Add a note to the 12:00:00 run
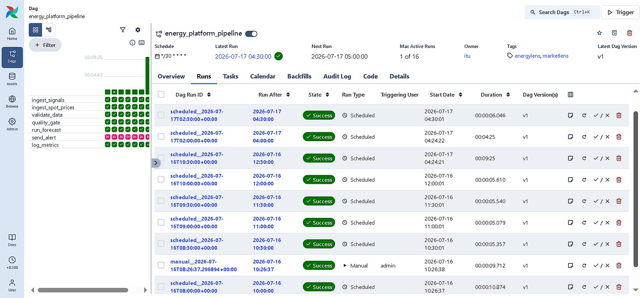This screenshot has width=644, height=298. click(570, 180)
